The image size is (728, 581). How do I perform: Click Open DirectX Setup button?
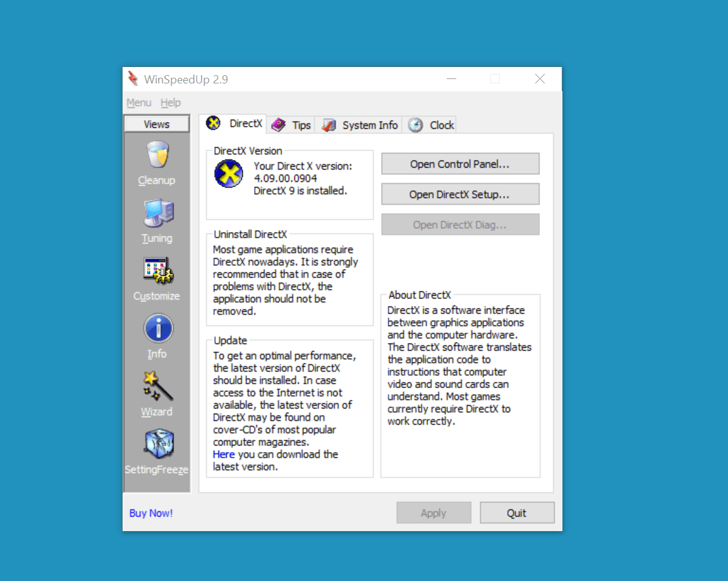[x=460, y=194]
